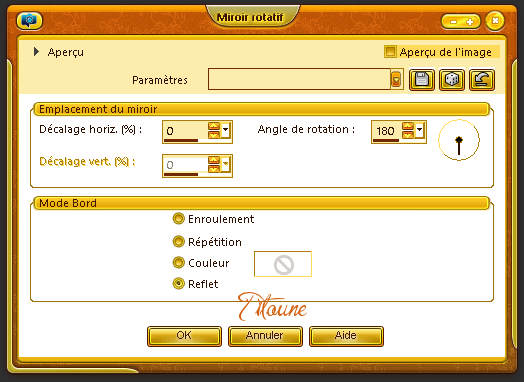Image resolution: width=524 pixels, height=382 pixels.
Task: Enable the Aperçu de l'image checkbox
Action: click(390, 52)
